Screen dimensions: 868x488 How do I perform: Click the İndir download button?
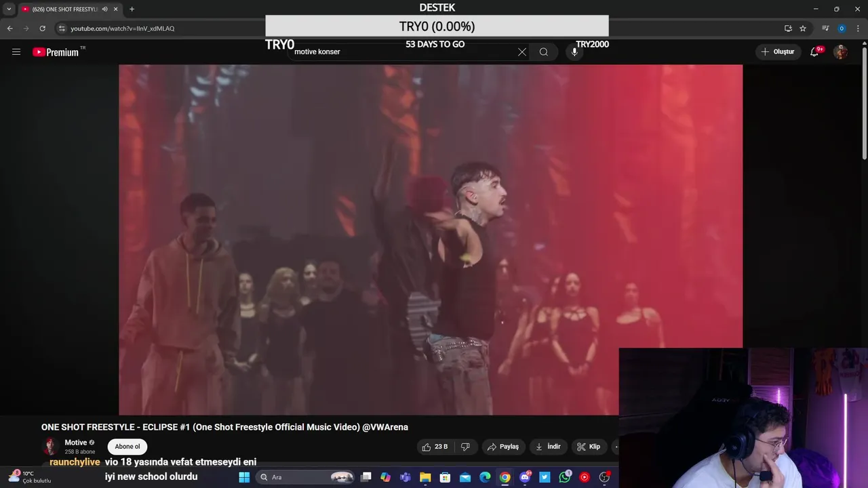548,447
